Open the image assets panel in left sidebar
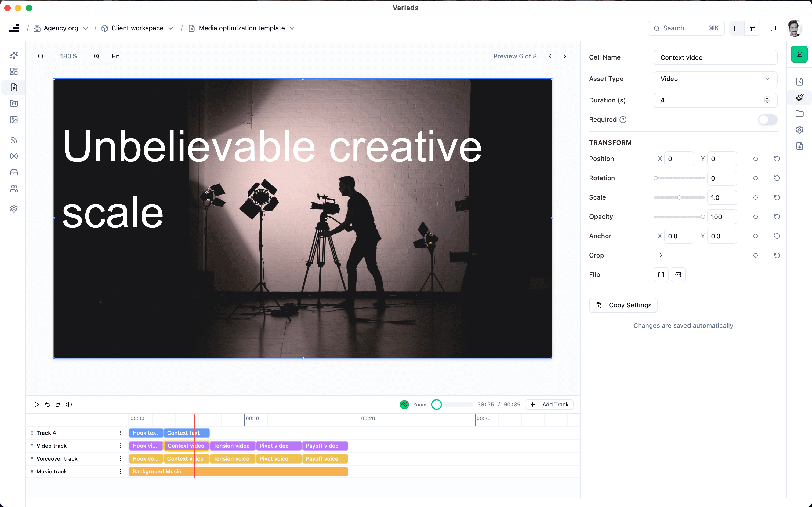Image resolution: width=812 pixels, height=507 pixels. click(x=14, y=120)
